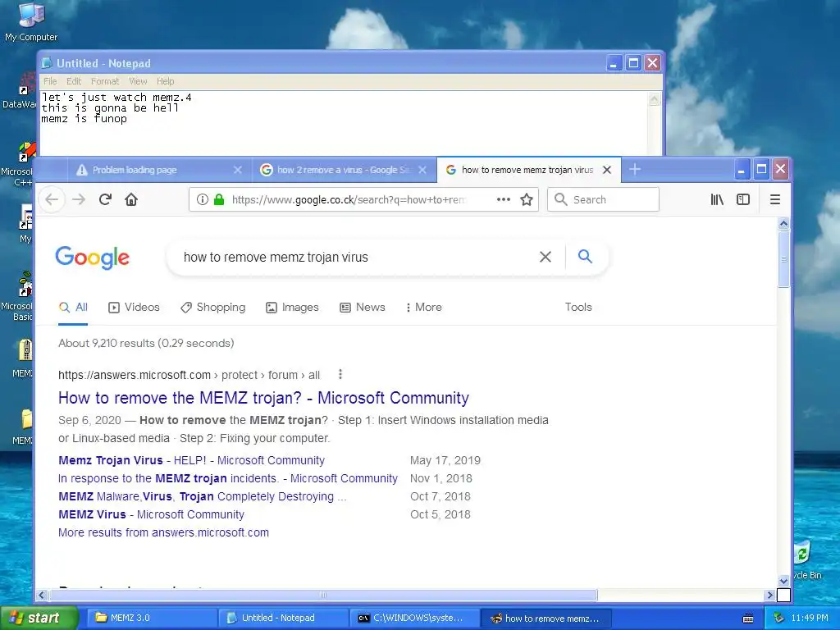Screen dimensions: 840x630
Task: View site information icon in address bar
Action: pos(203,200)
